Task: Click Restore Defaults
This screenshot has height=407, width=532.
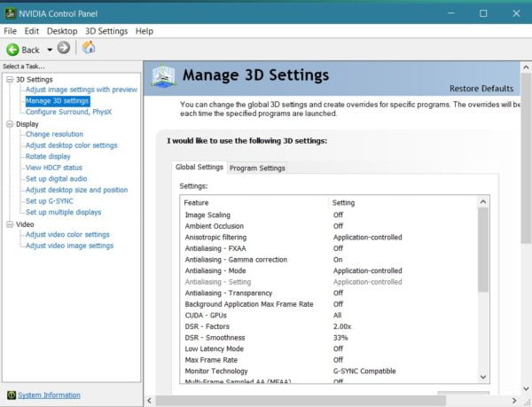Action: 481,89
